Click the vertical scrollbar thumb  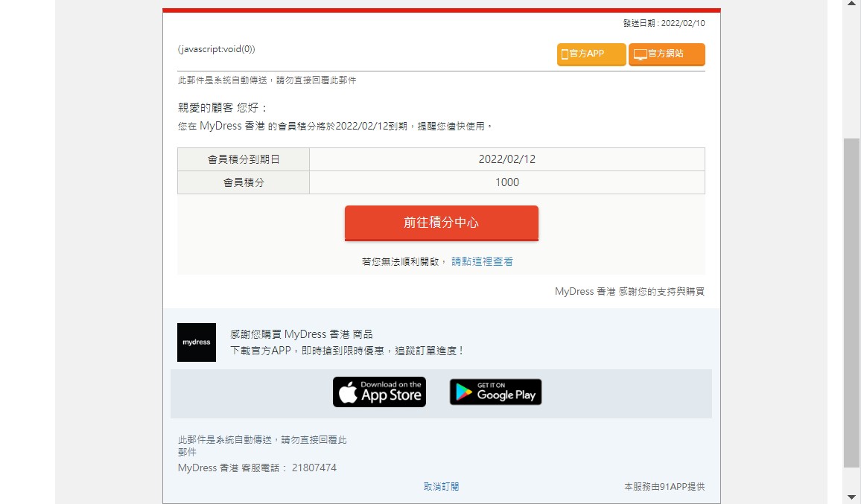[851, 302]
